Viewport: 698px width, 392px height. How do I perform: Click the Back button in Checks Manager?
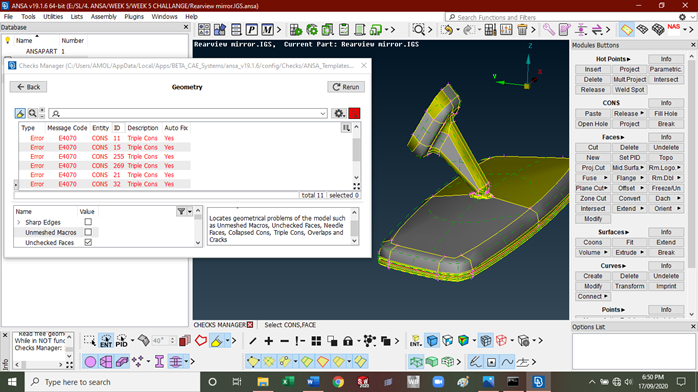(28, 87)
